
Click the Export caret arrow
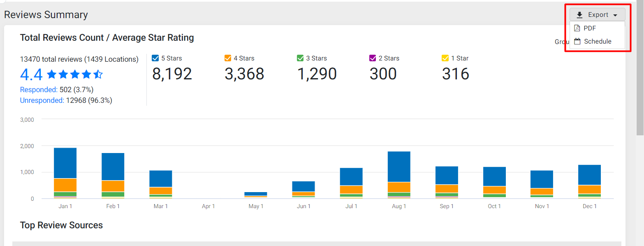click(x=615, y=15)
